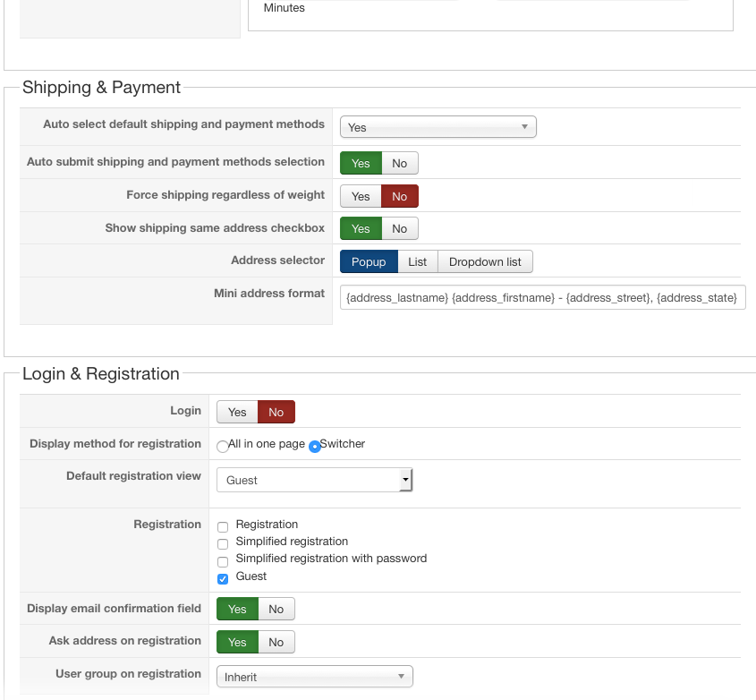Select Popup address selector option

(369, 261)
